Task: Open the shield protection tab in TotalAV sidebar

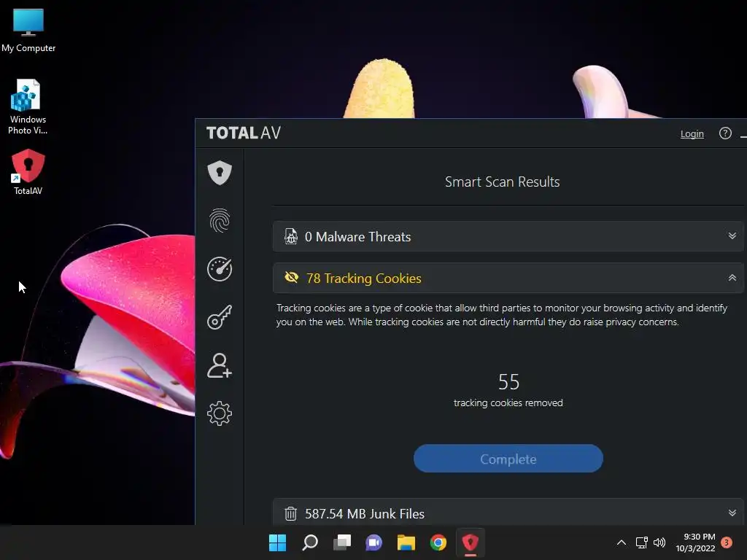Action: pos(220,172)
